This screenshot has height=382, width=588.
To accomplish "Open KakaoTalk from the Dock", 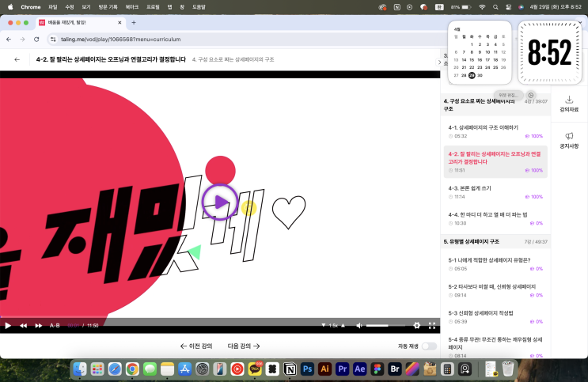I will (255, 369).
